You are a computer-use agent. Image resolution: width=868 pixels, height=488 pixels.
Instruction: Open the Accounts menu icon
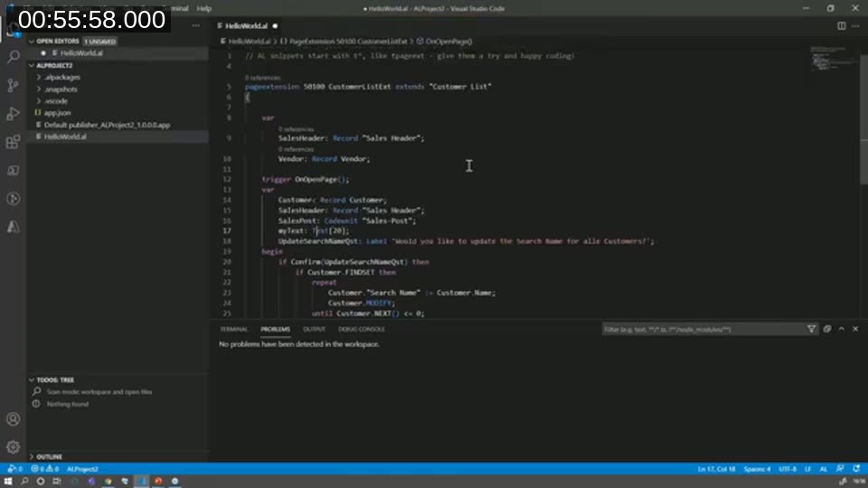pyautogui.click(x=14, y=418)
